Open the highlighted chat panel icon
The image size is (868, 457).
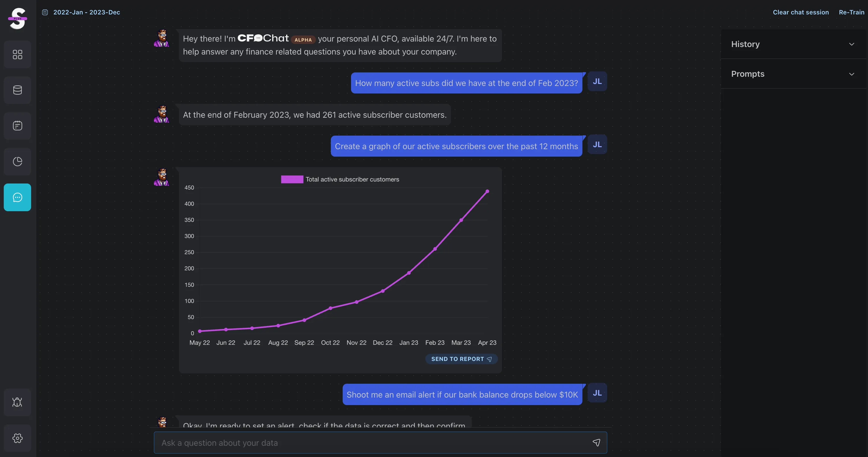pos(17,197)
